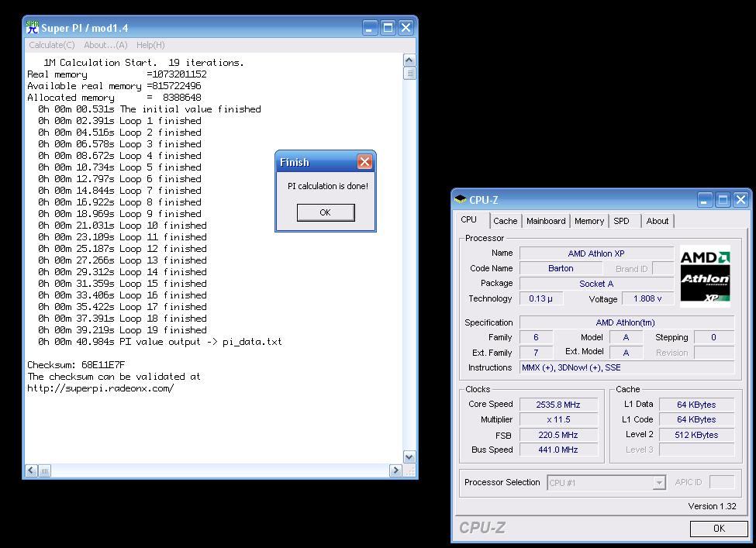Click the Multiplier value x 11.5
The image size is (756, 548).
(x=558, y=419)
